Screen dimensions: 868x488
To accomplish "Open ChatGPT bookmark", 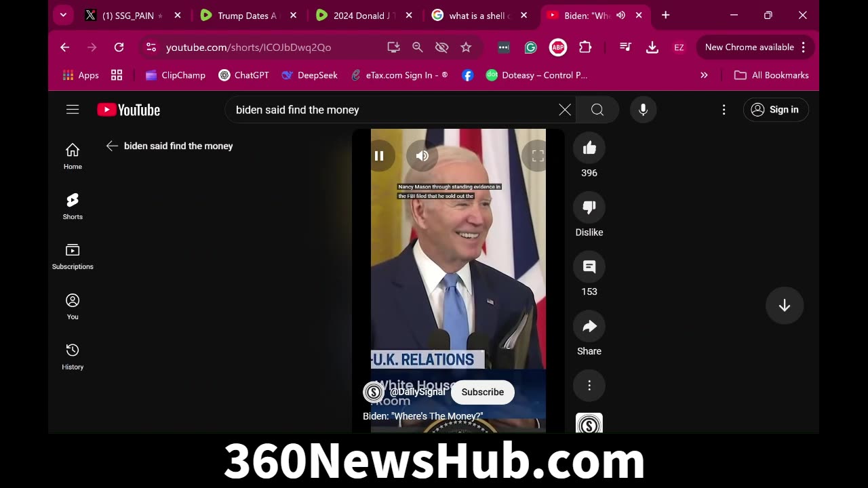I will (x=244, y=75).
